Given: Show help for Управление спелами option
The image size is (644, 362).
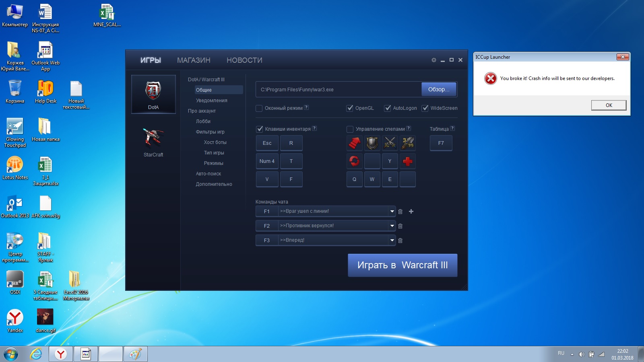Looking at the screenshot, I should tap(409, 128).
